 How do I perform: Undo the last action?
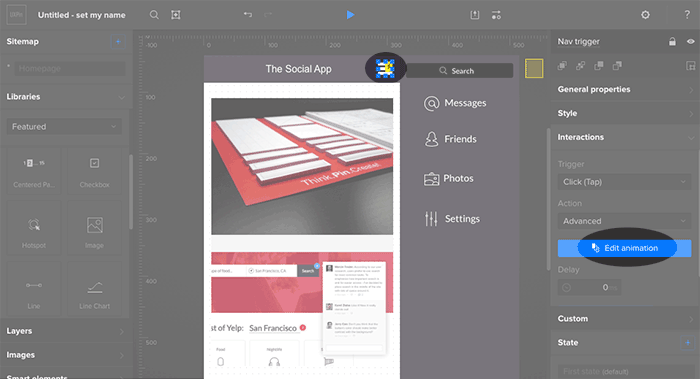[x=248, y=15]
